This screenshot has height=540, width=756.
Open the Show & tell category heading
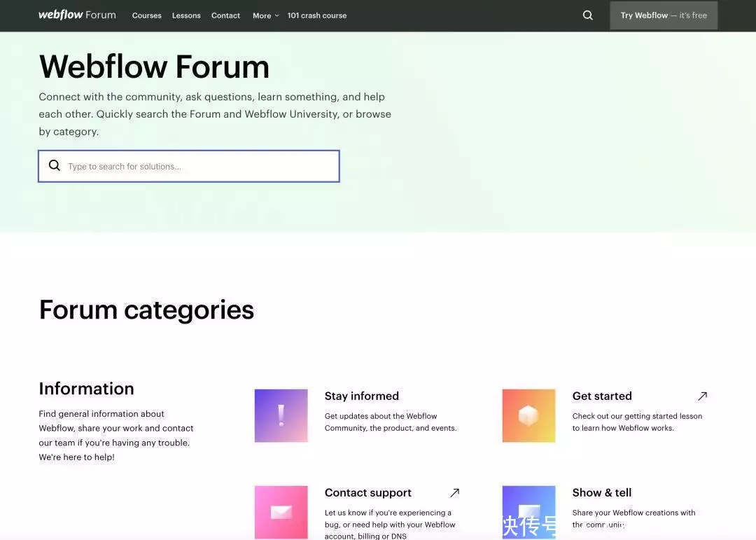coord(602,492)
